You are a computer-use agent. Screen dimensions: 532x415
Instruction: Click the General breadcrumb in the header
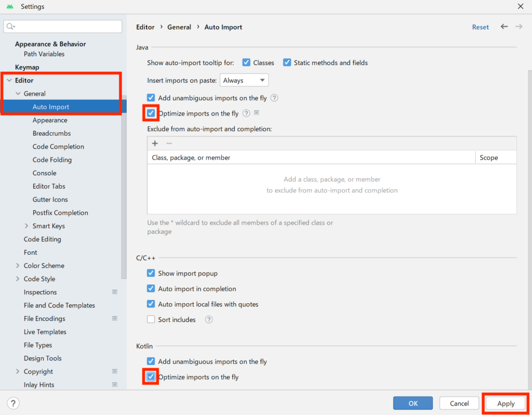pos(179,27)
